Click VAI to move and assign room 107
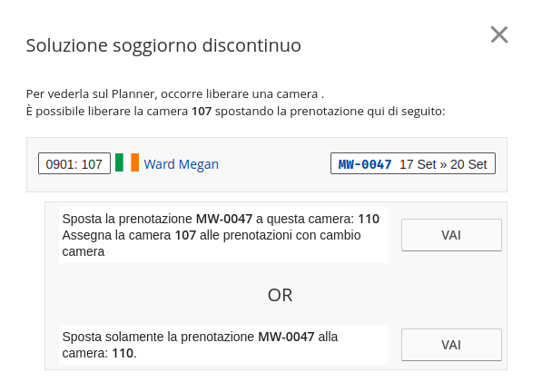The image size is (542, 392). tap(451, 235)
